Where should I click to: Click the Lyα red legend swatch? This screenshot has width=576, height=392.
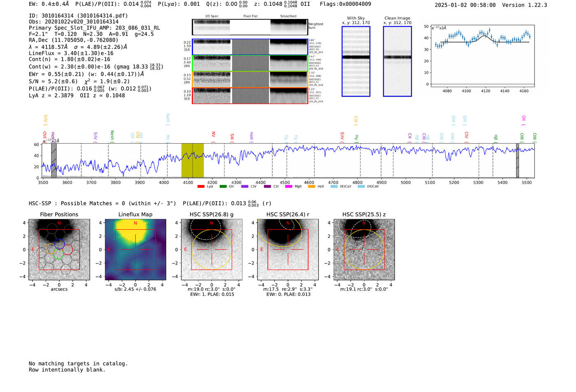click(x=201, y=187)
